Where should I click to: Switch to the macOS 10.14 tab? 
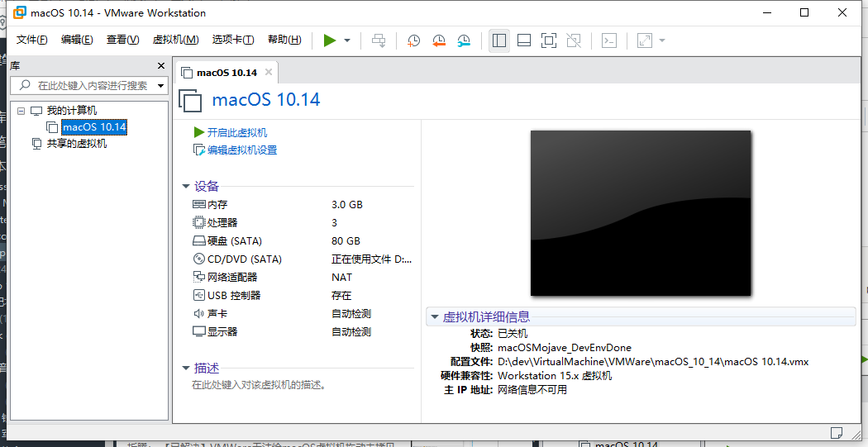click(227, 73)
